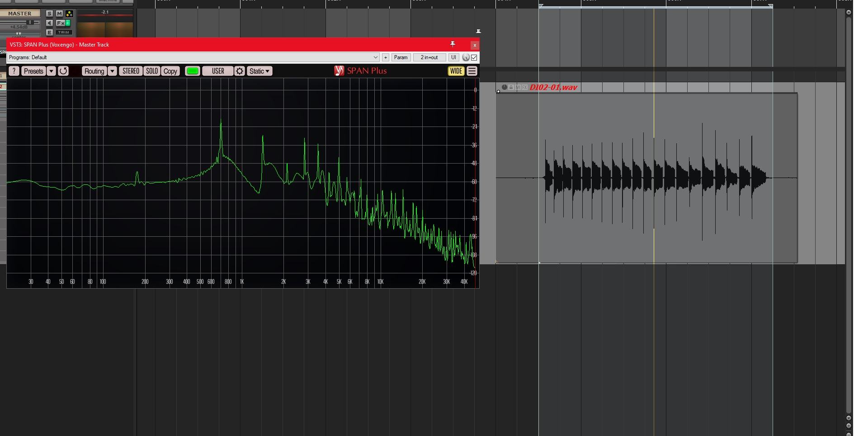Toggle the plugin bypass checkbox
868x436 pixels.
coord(474,57)
